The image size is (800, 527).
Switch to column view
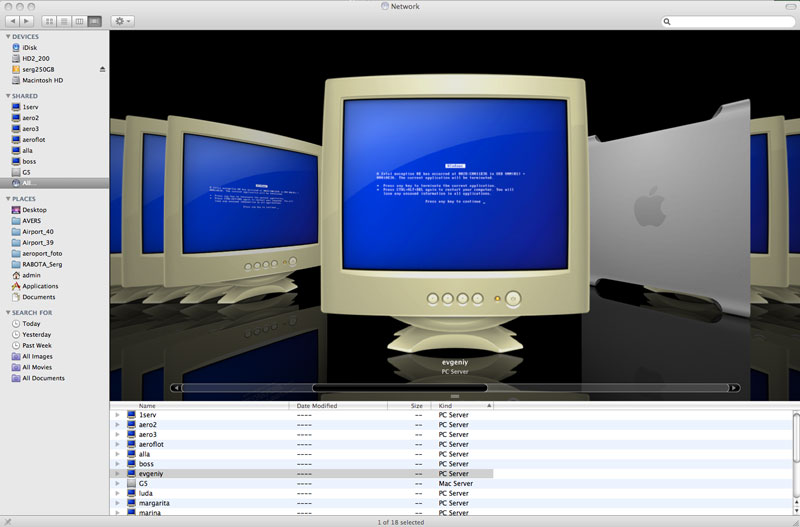(79, 21)
